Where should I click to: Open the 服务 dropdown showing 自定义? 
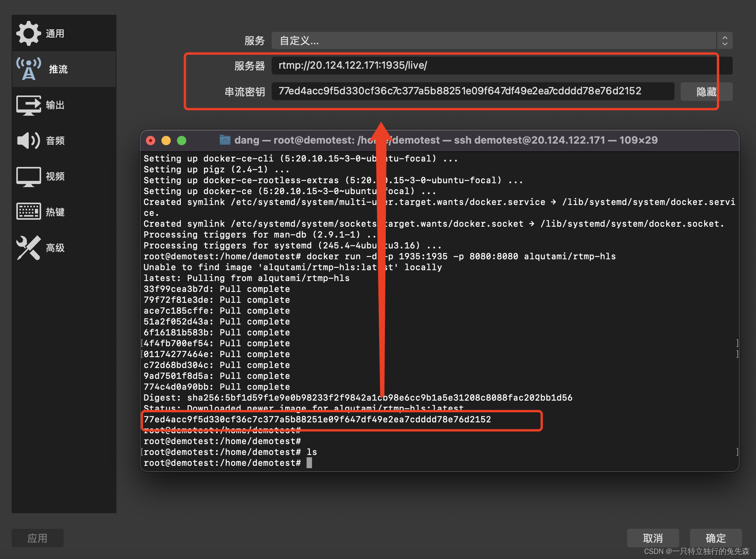coord(502,40)
